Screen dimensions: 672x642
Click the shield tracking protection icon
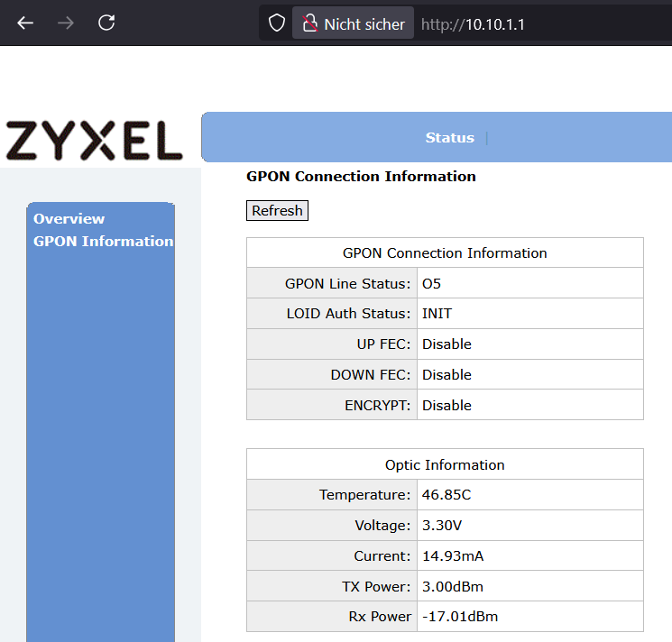(x=277, y=23)
